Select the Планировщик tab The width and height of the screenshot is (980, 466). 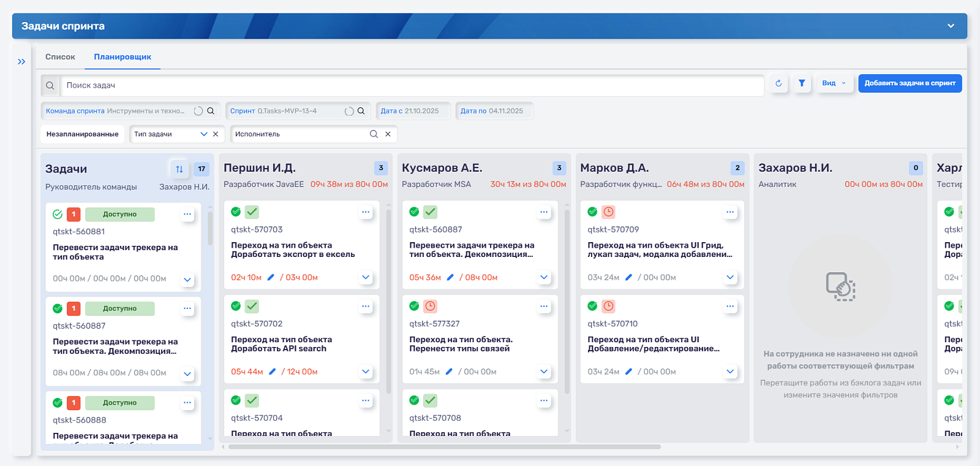(123, 57)
